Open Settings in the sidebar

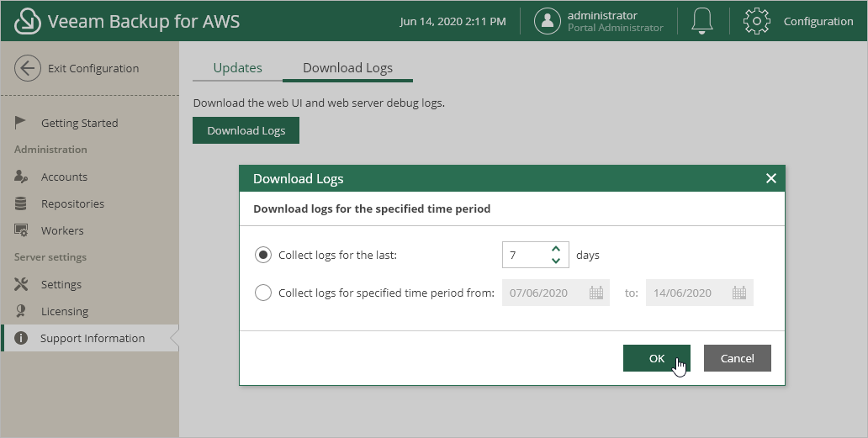point(61,284)
